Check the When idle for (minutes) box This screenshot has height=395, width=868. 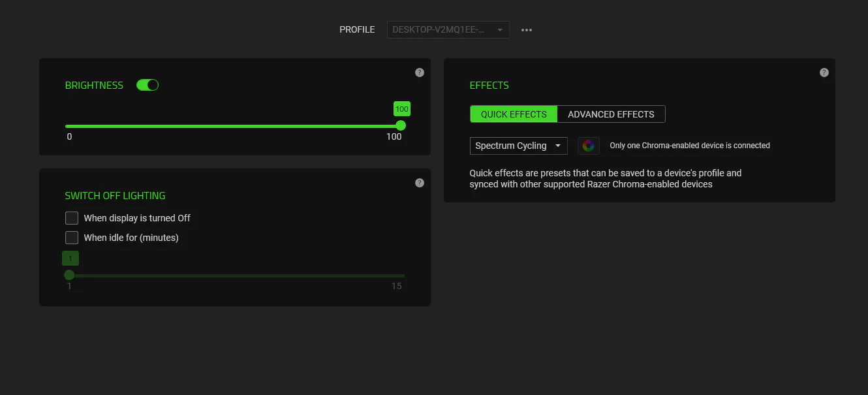point(72,238)
